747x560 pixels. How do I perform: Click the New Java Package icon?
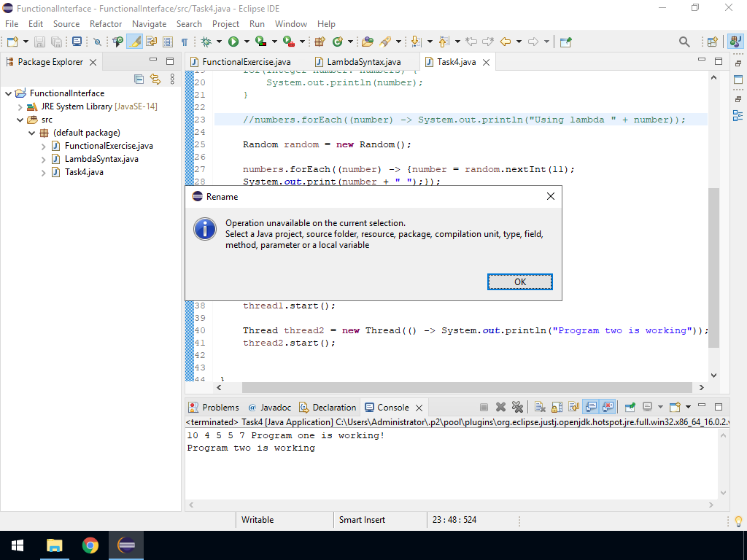(x=320, y=42)
